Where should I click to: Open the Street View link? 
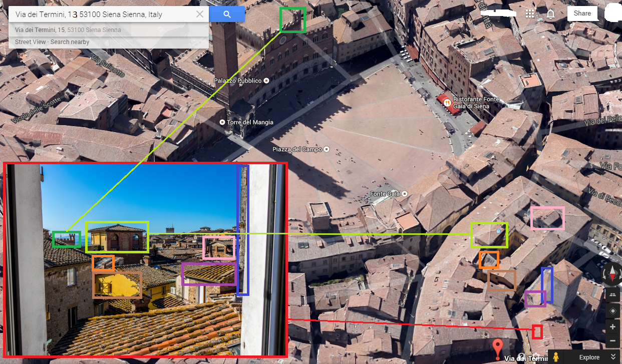tap(30, 42)
